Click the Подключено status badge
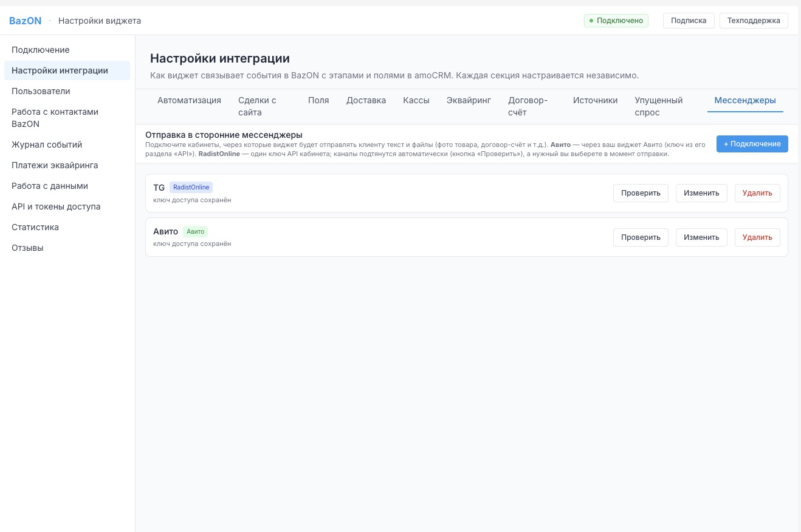 coord(616,21)
